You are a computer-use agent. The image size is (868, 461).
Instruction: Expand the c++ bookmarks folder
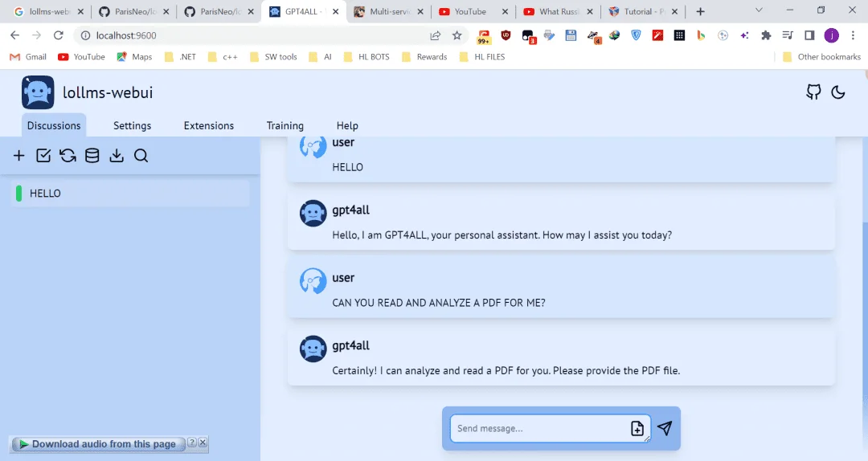click(x=223, y=56)
